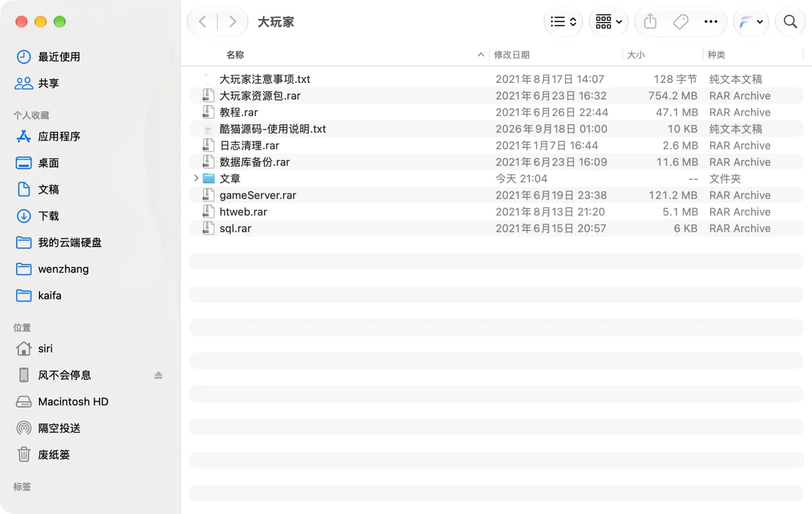Image resolution: width=812 pixels, height=514 pixels.
Task: Select the 文章 folder row
Action: click(x=496, y=179)
